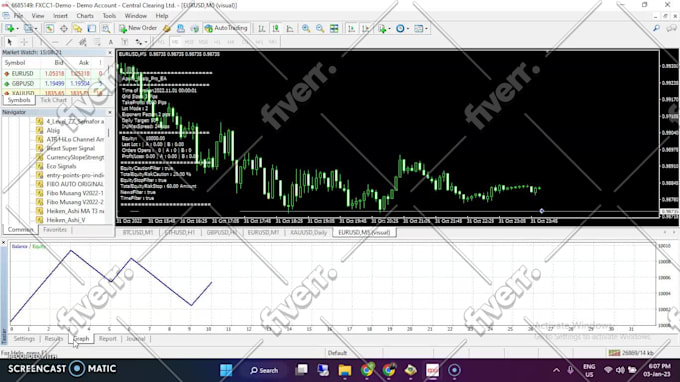Image resolution: width=680 pixels, height=382 pixels.
Task: Switch to the M5 timeframe
Action: [175, 42]
